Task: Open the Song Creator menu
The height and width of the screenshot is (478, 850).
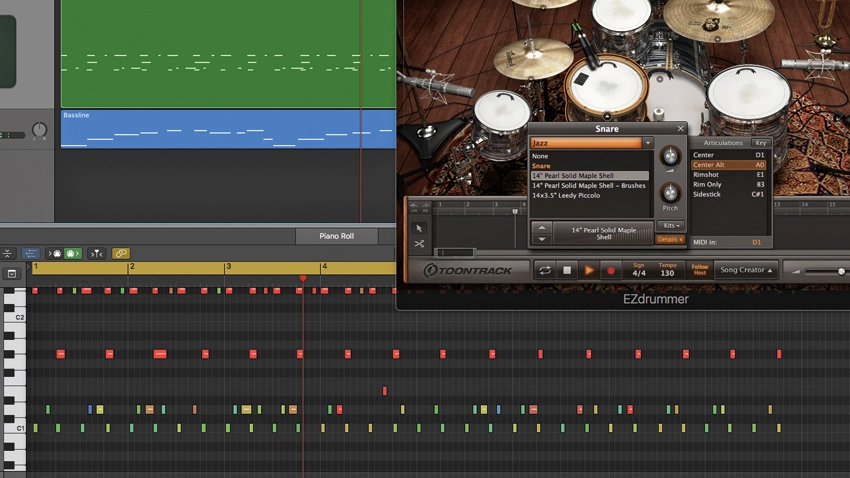Action: pyautogui.click(x=746, y=270)
